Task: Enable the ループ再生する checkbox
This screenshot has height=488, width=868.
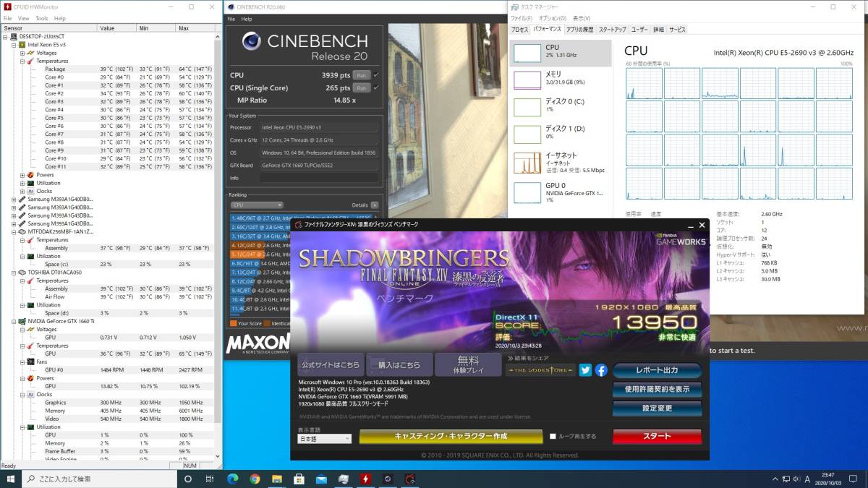Action: coord(553,437)
